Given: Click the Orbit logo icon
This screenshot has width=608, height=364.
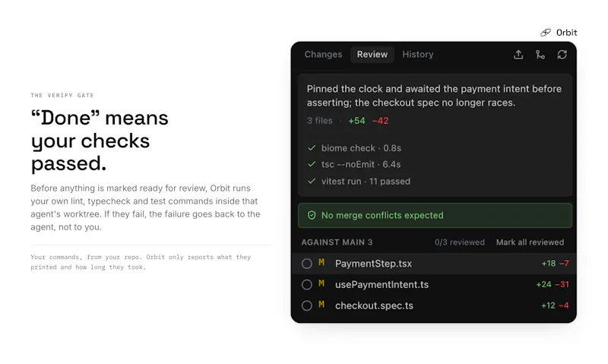Looking at the screenshot, I should 546,33.
